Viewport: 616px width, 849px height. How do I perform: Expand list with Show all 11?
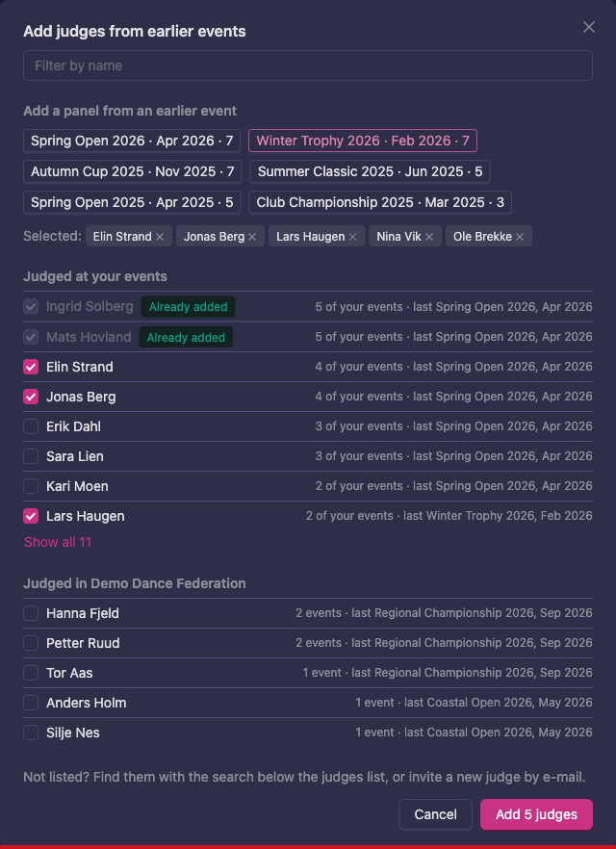(58, 542)
